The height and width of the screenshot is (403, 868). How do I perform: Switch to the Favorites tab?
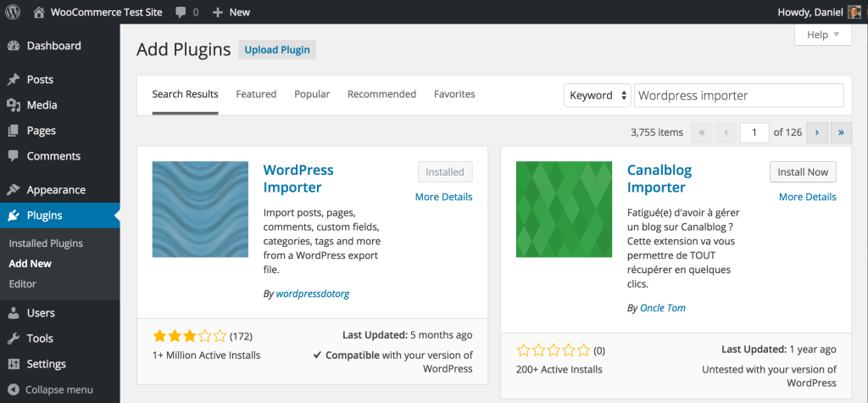click(x=454, y=94)
